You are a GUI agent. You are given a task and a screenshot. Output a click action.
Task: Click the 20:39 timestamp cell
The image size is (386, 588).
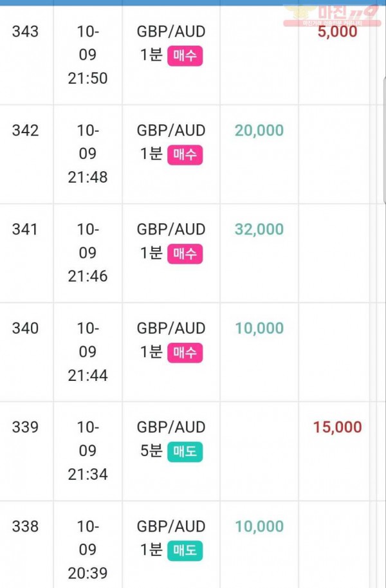tap(87, 545)
